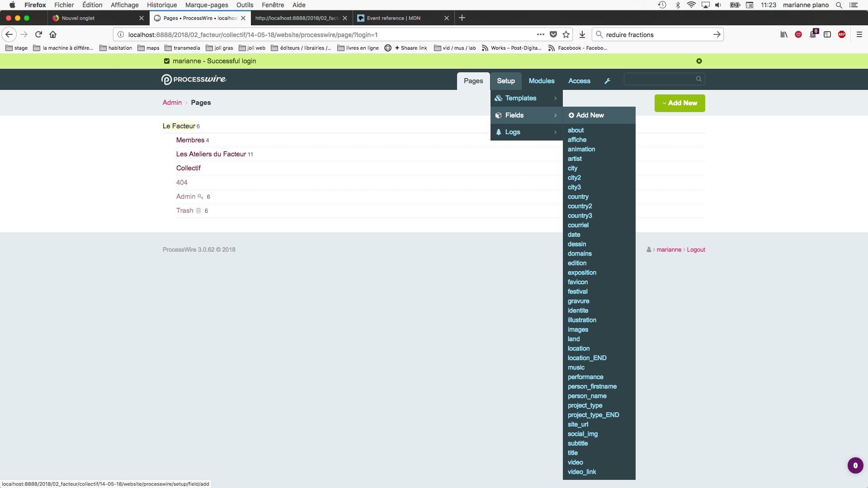Dismiss the successful login notification
The width and height of the screenshot is (868, 488).
click(699, 61)
